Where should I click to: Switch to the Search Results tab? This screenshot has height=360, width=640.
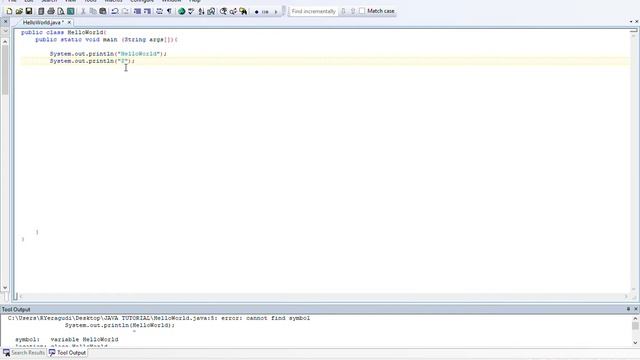(24, 353)
